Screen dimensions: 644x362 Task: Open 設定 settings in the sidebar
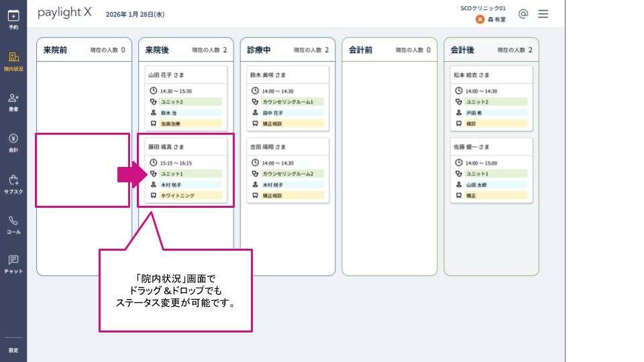click(x=13, y=350)
